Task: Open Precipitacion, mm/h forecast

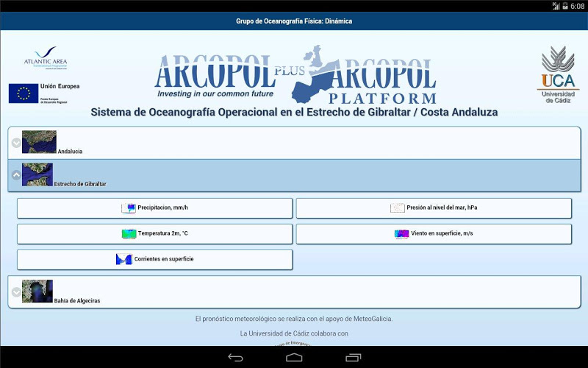Action: tap(154, 208)
